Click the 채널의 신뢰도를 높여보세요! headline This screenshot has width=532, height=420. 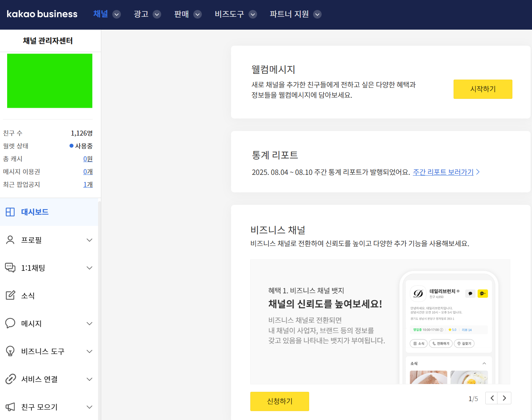click(325, 304)
